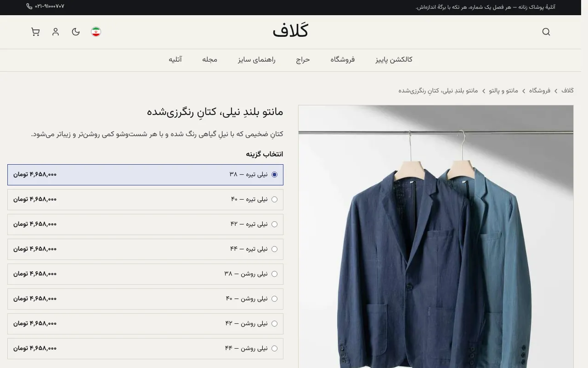This screenshot has height=368, width=588.
Task: Select radio نیلی روشن — ۴۰
Action: coord(274,299)
